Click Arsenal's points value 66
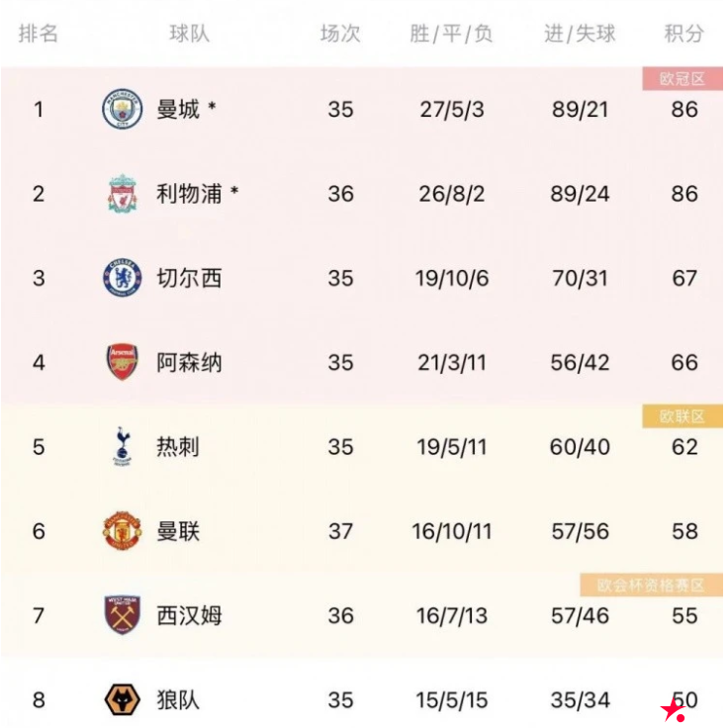The image size is (728, 728). [684, 363]
